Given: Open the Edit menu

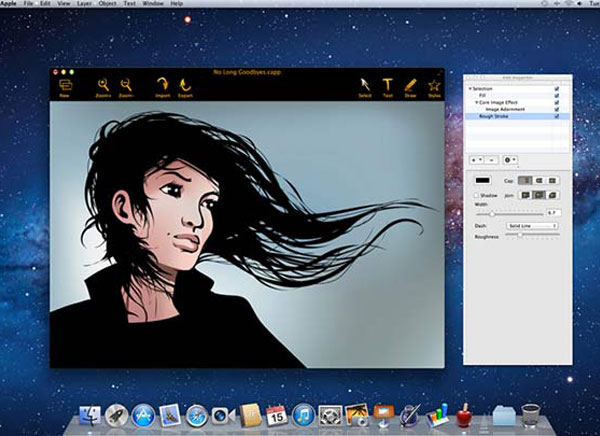Looking at the screenshot, I should (x=45, y=3).
